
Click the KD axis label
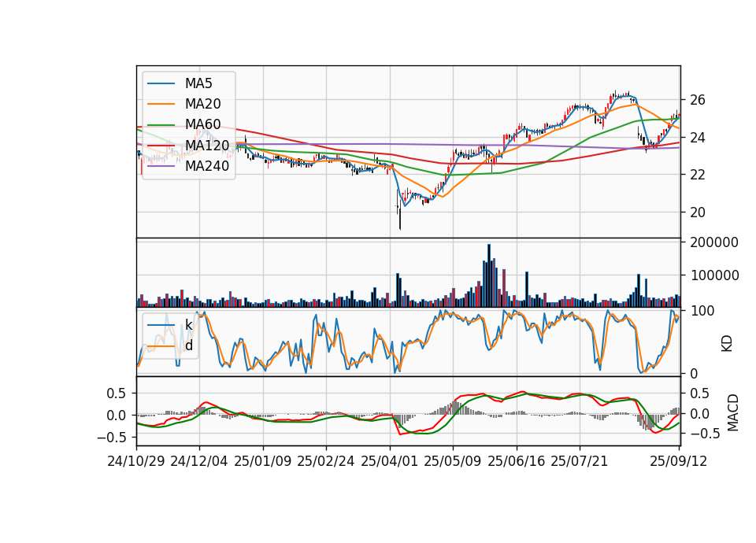[x=727, y=344]
